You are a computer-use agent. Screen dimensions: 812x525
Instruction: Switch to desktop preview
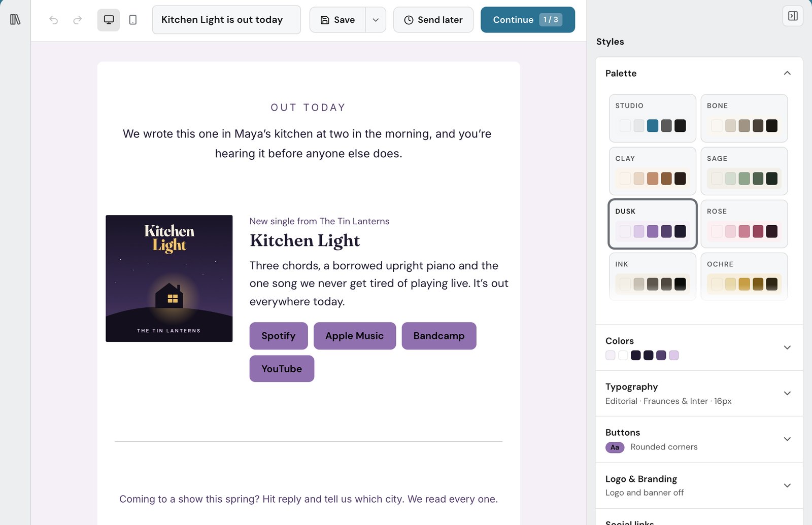(x=109, y=20)
